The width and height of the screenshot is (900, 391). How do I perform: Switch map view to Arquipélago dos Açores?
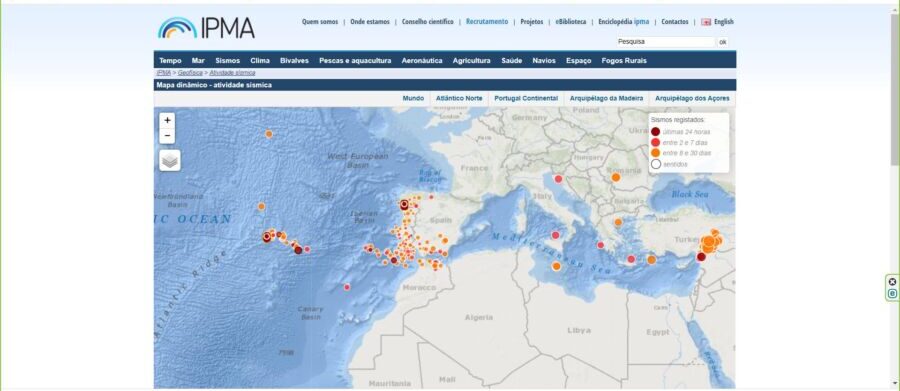point(692,98)
